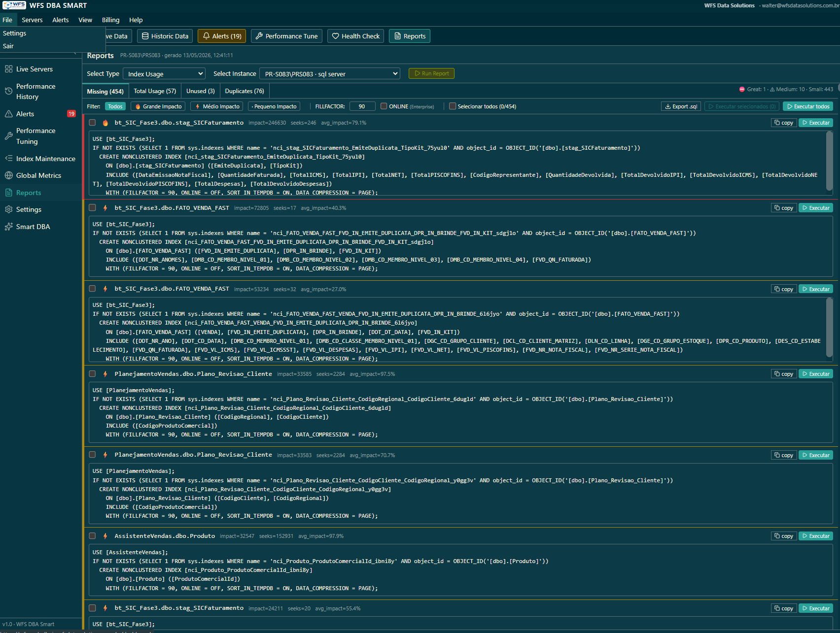Click download icon on Export .sql button
The image size is (840, 633).
point(668,106)
